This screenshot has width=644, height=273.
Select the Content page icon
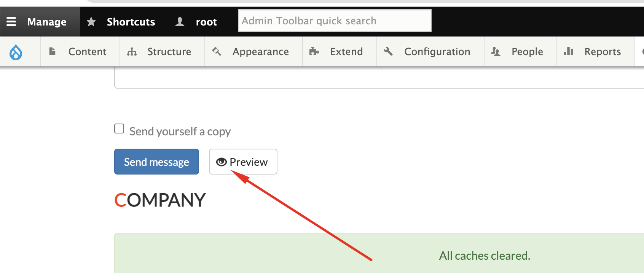[x=52, y=51]
